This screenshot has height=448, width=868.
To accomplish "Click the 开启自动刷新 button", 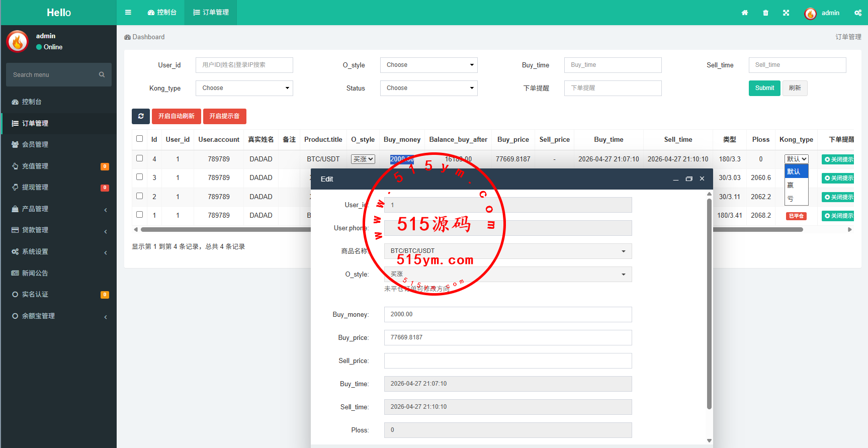I will 176,116.
